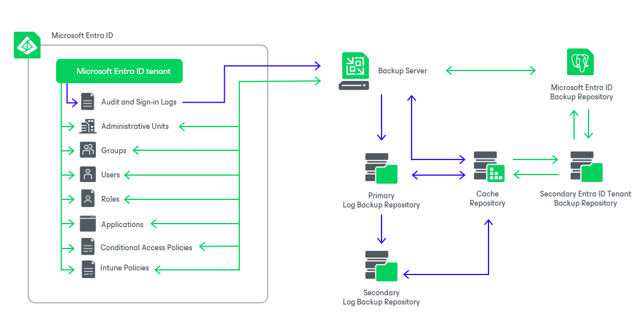Click the 'Intune Policies' label
Image resolution: width=644 pixels, height=334 pixels.
point(124,268)
